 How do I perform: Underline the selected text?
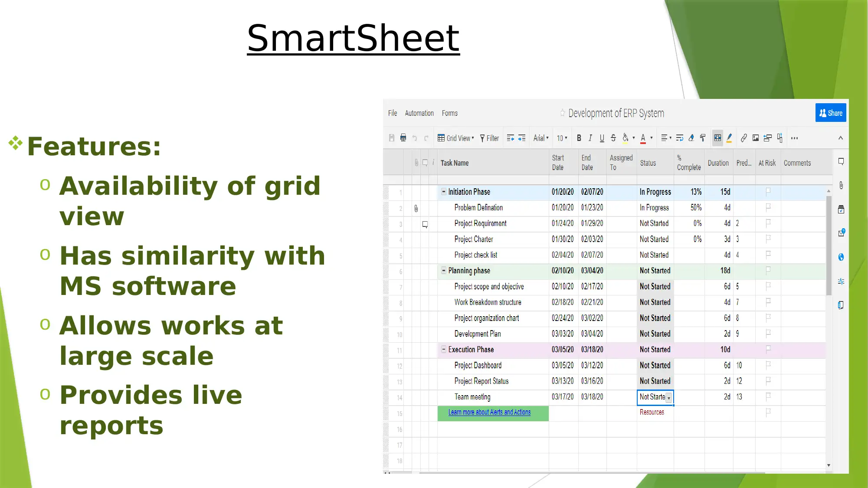(602, 138)
